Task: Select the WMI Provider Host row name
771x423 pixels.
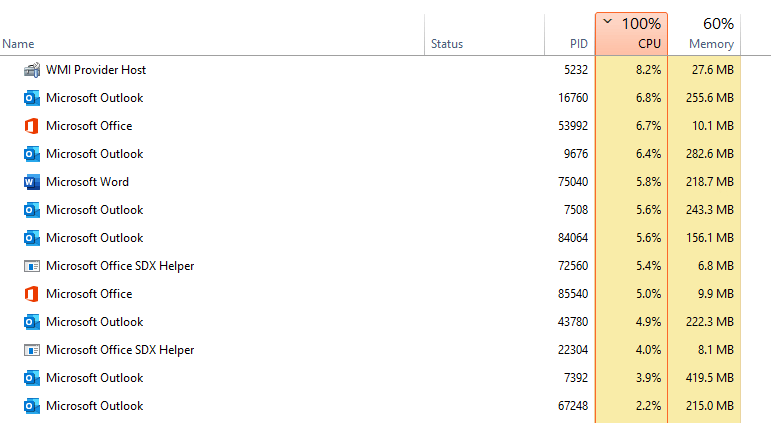Action: point(96,70)
